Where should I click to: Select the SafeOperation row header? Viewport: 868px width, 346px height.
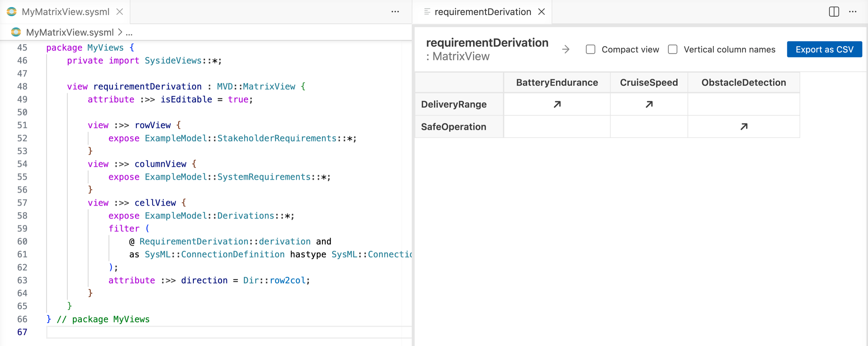(x=459, y=126)
